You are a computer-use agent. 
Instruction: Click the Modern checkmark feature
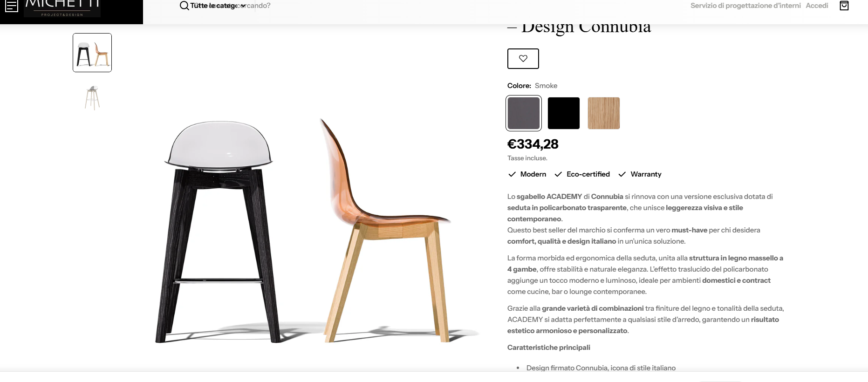coord(527,174)
